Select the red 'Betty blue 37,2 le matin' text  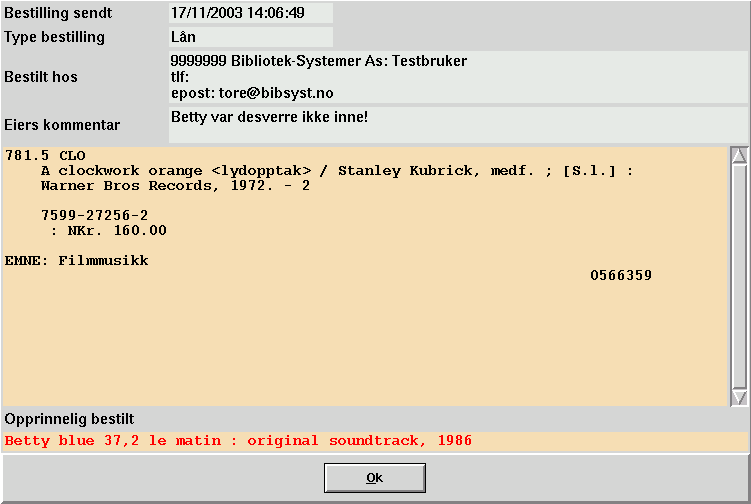[238, 441]
